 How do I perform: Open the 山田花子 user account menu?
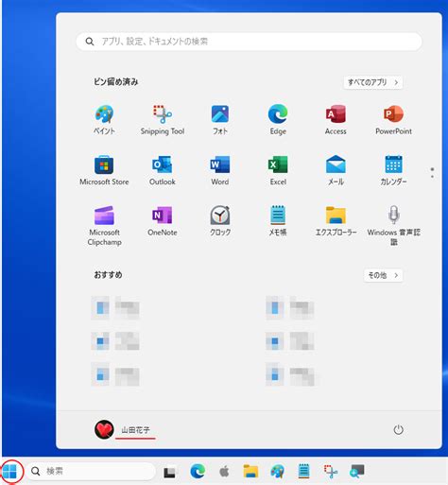tap(124, 429)
